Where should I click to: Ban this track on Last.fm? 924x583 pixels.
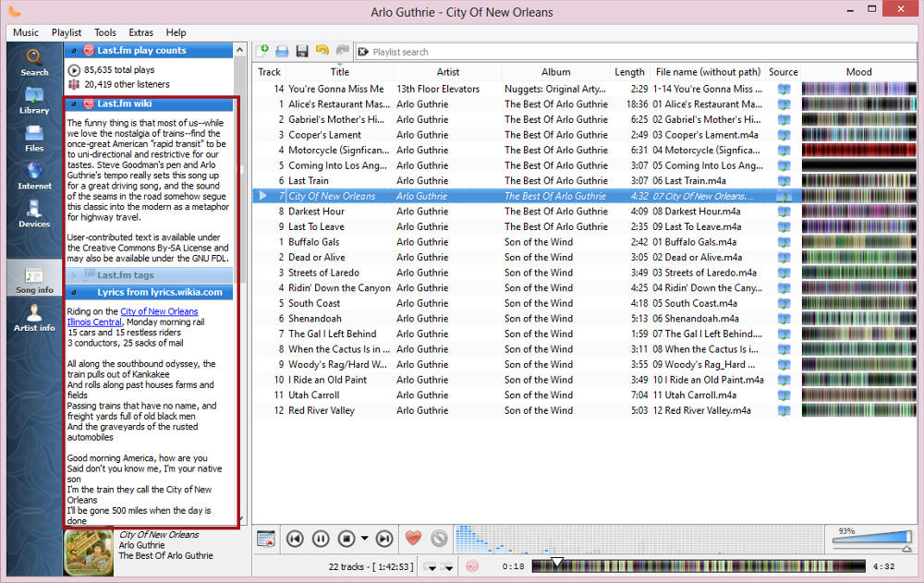(439, 539)
